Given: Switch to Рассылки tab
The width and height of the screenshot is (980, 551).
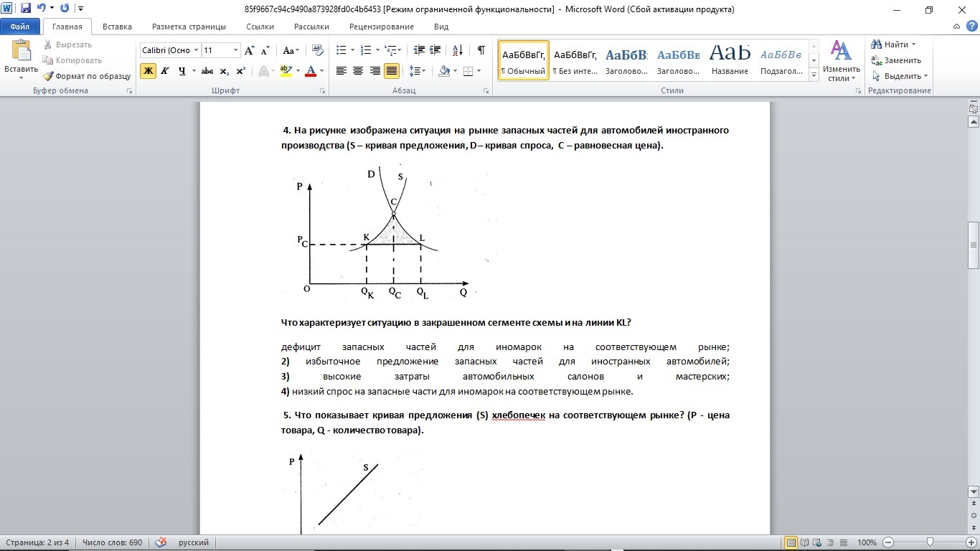Looking at the screenshot, I should (x=311, y=27).
